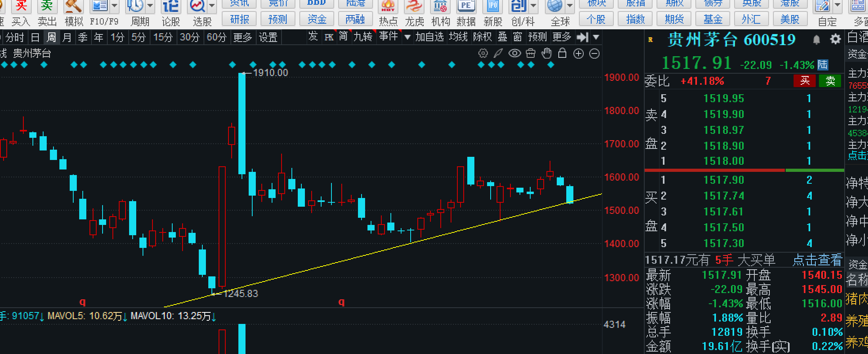Toggle the 叠 overlay option
Image resolution: width=868 pixels, height=354 pixels.
(503, 37)
